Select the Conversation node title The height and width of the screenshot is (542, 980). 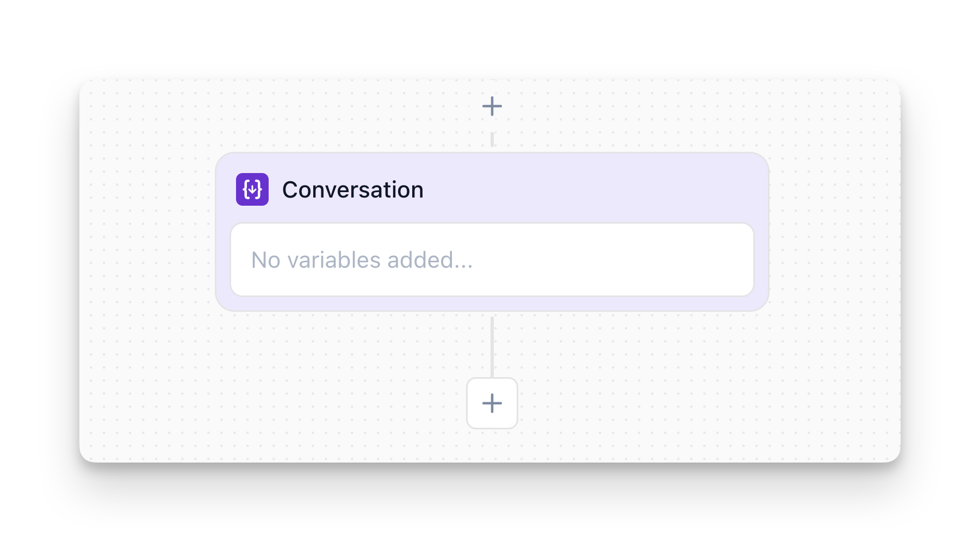pos(352,190)
